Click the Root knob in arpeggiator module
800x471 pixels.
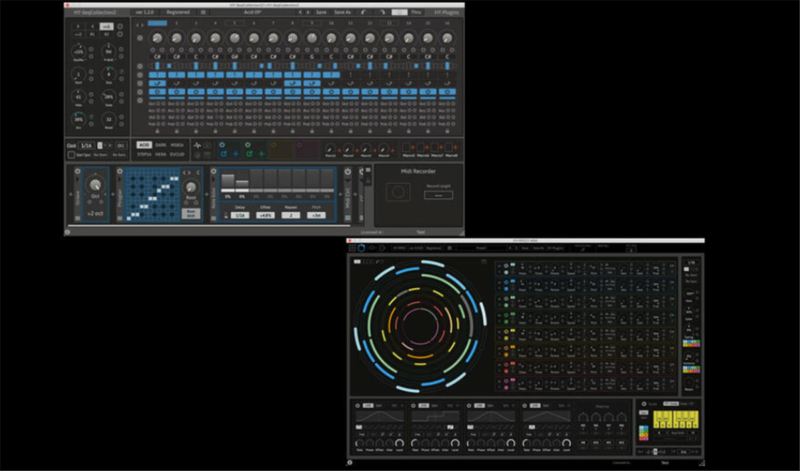pyautogui.click(x=190, y=187)
